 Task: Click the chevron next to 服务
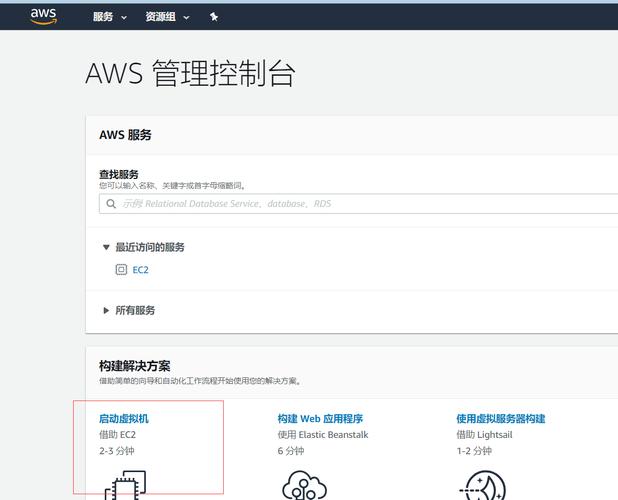point(124,18)
